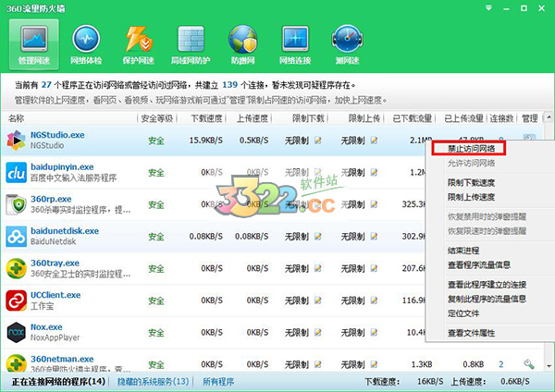Screen dimensions: 555x392
Task: Switch to 正在连接网络的程序(14) tab
Action: [x=59, y=382]
